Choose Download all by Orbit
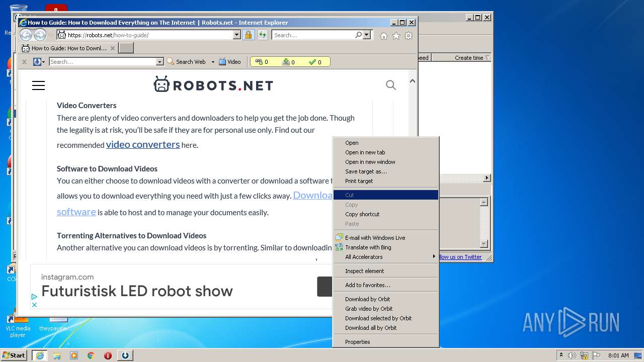 386,328
